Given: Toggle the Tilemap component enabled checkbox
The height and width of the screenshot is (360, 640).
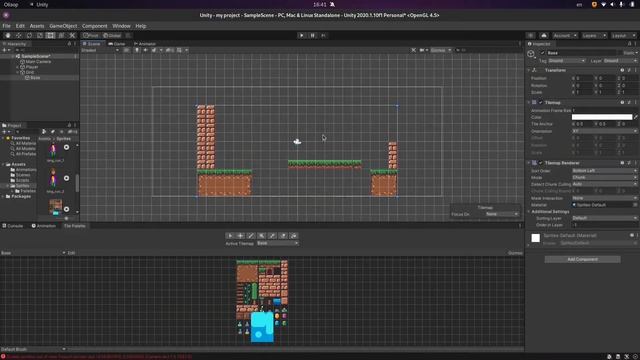Looking at the screenshot, I should (x=541, y=102).
